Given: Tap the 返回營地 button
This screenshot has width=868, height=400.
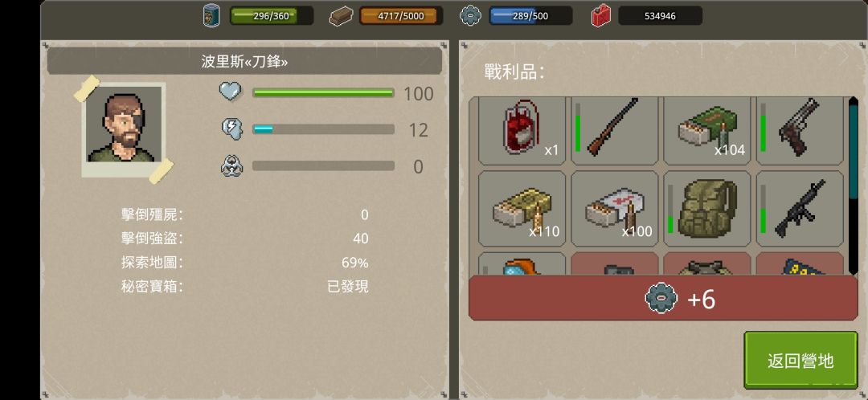Looking at the screenshot, I should click(800, 360).
